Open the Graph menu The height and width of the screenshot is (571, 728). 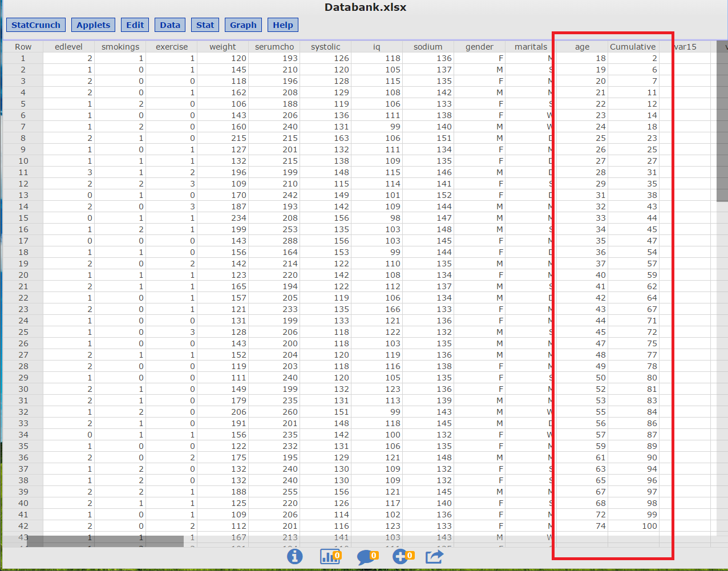pos(244,25)
